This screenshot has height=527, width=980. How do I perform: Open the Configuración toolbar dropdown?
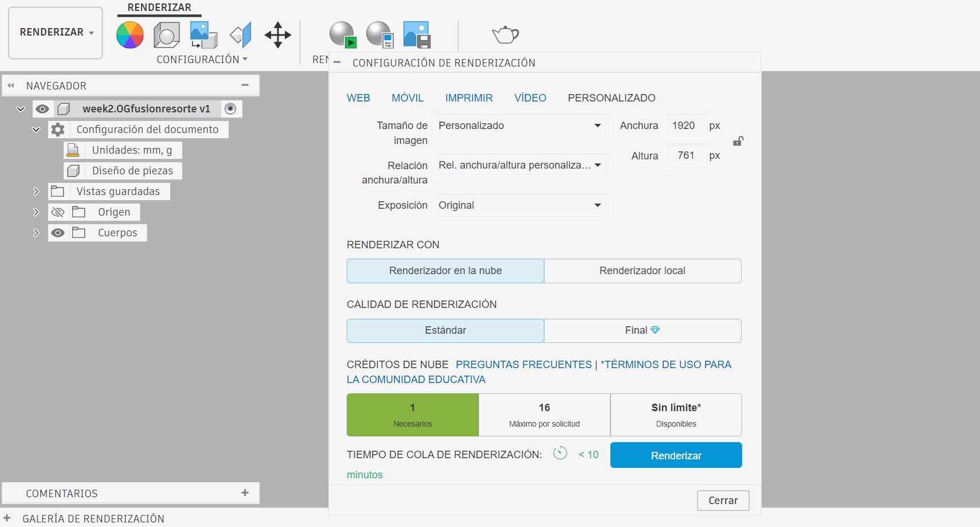[x=202, y=60]
